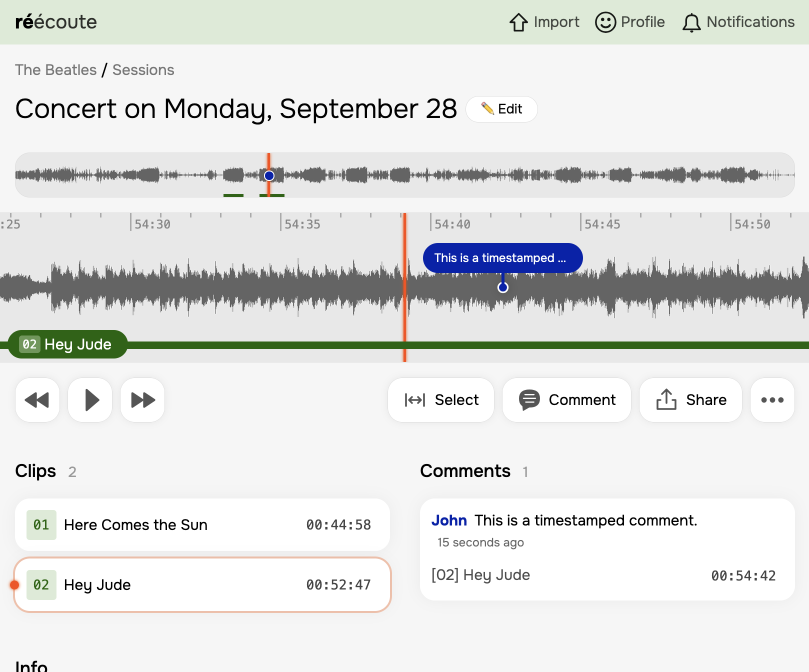Image resolution: width=809 pixels, height=672 pixels.
Task: Click the 00:52:47 clip timestamp
Action: point(338,585)
